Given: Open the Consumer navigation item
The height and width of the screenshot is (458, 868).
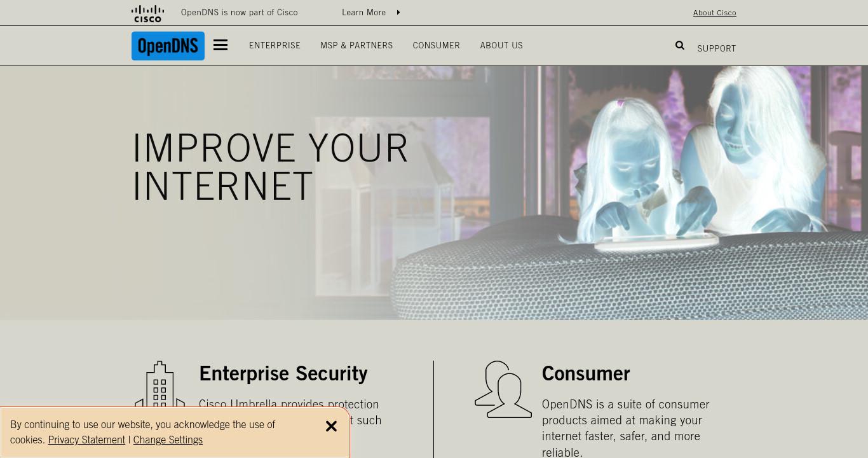Looking at the screenshot, I should coord(436,45).
